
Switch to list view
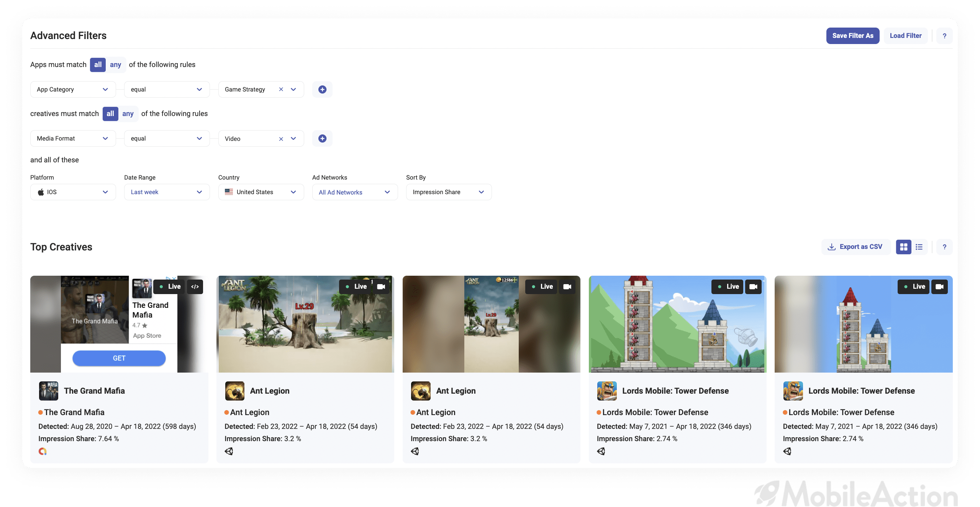[919, 247]
